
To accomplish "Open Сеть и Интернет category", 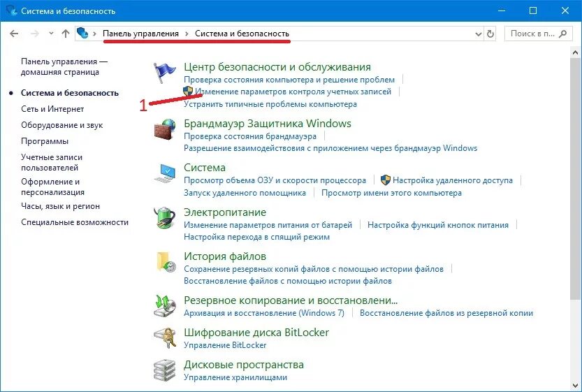I will [52, 109].
